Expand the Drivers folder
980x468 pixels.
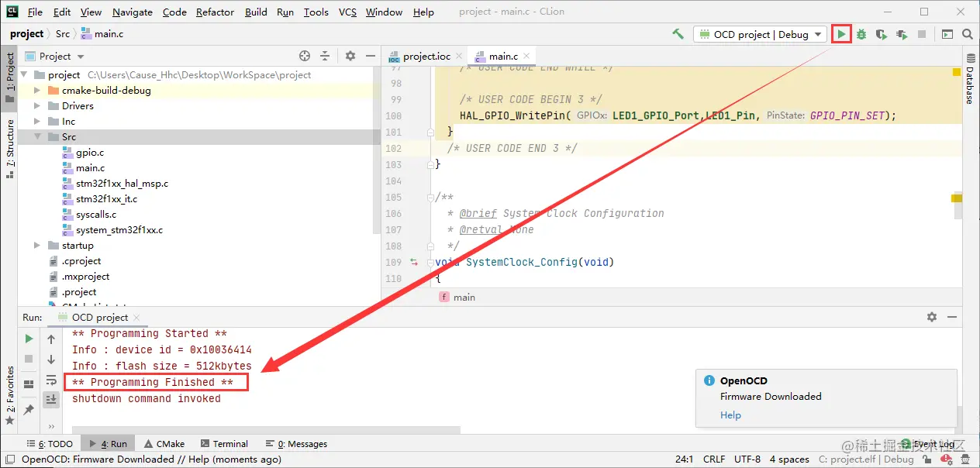[37, 105]
